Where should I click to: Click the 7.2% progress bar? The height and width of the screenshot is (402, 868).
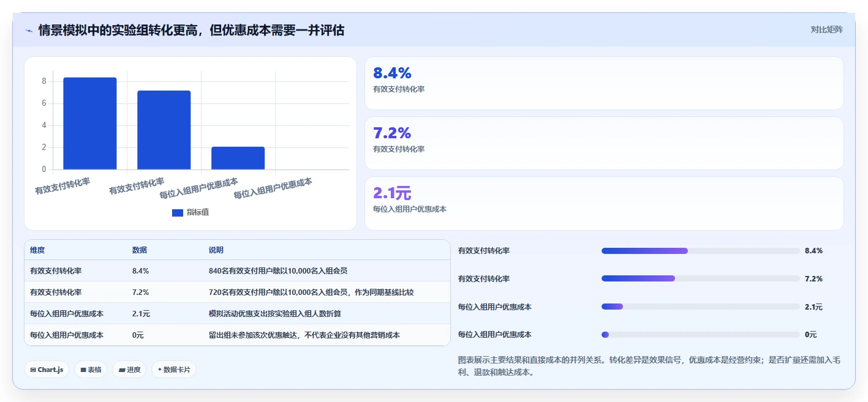point(701,278)
